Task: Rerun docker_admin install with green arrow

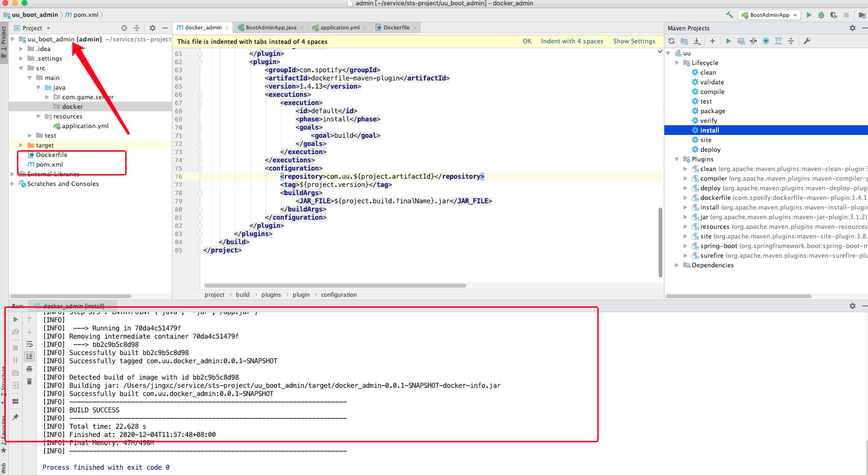Action: (15, 319)
